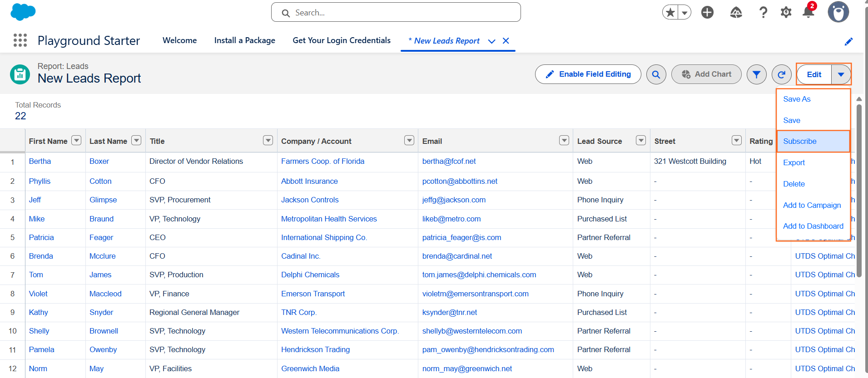The height and width of the screenshot is (378, 868).
Task: Click the Rating column header
Action: tap(761, 141)
